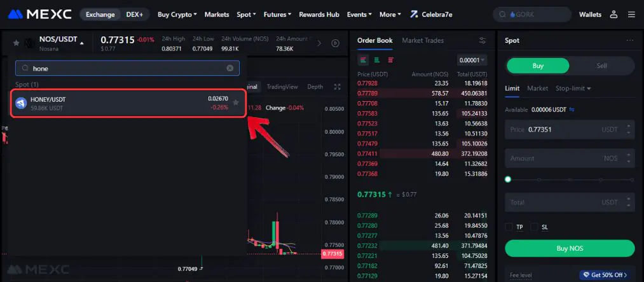Open the Buy Crypto dropdown

tap(177, 15)
